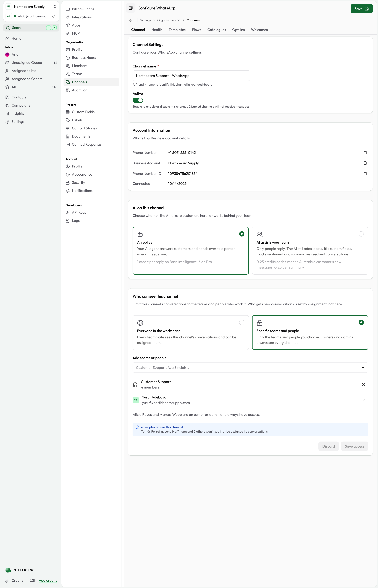Open the Unassigned Queue inbox
Screen dimensions: 378x588
(31, 63)
